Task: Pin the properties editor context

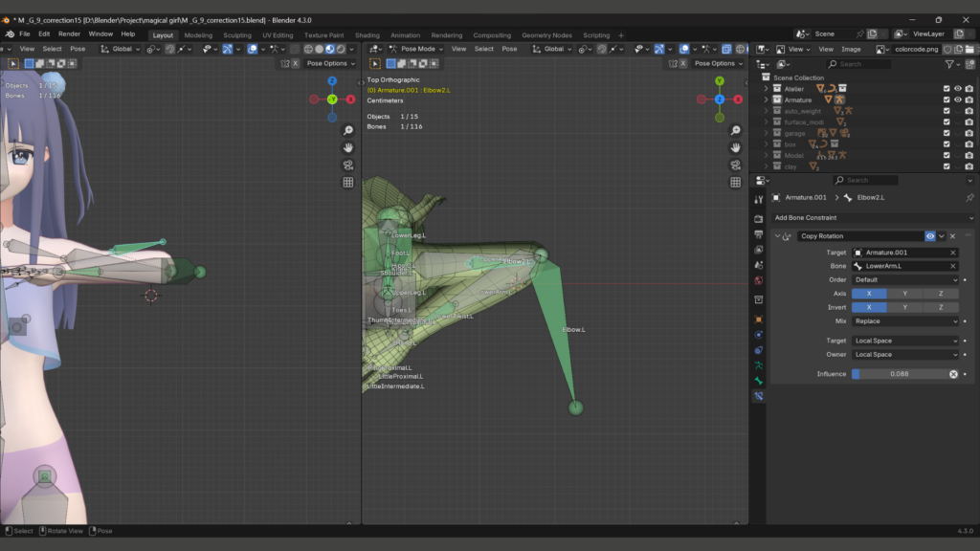Action: 969,198
